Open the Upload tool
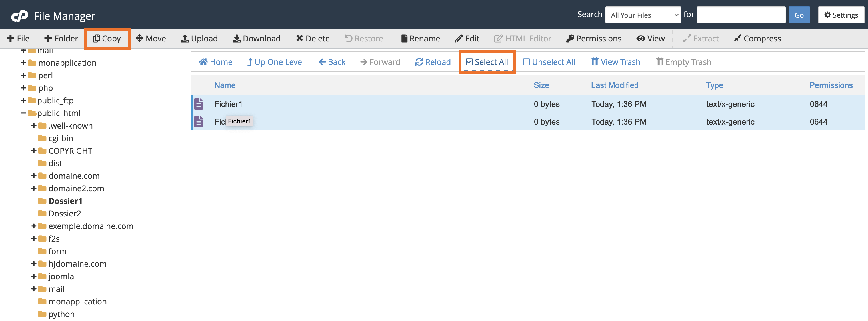The width and height of the screenshot is (868, 321). click(199, 38)
